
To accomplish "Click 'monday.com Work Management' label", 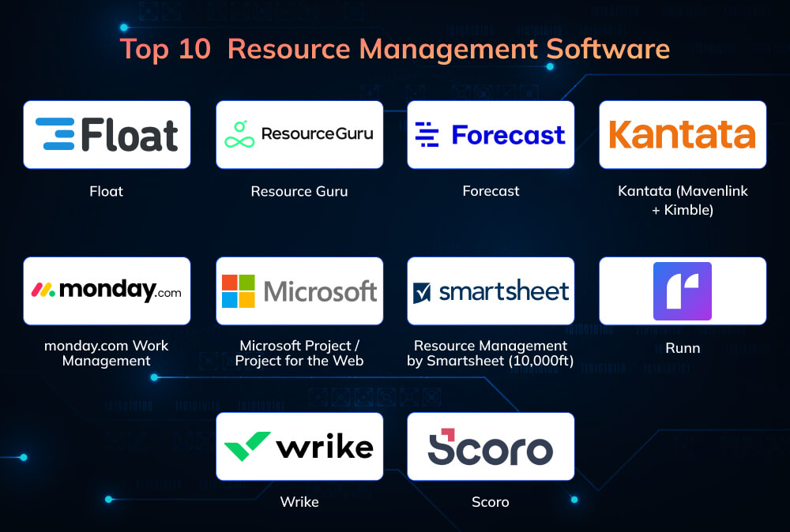I will pyautogui.click(x=107, y=354).
